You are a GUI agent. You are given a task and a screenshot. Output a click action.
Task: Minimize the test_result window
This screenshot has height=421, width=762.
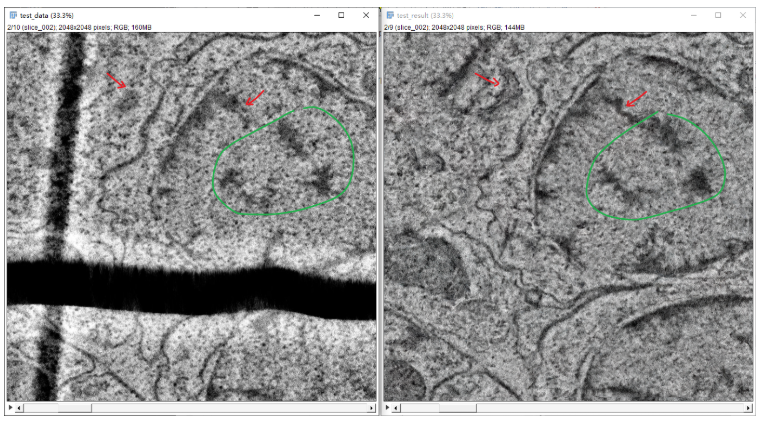click(x=694, y=16)
